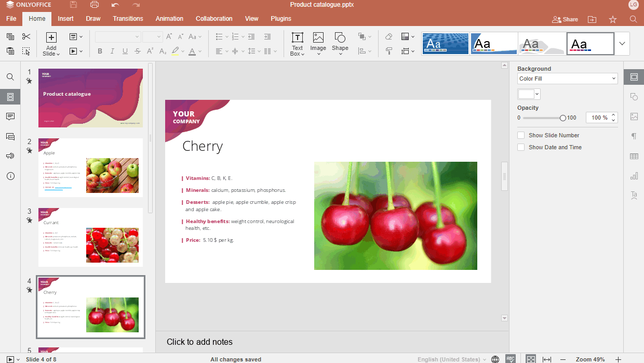Decrease the paragraph indent
Screen dimensions: 644x363
pos(251,37)
